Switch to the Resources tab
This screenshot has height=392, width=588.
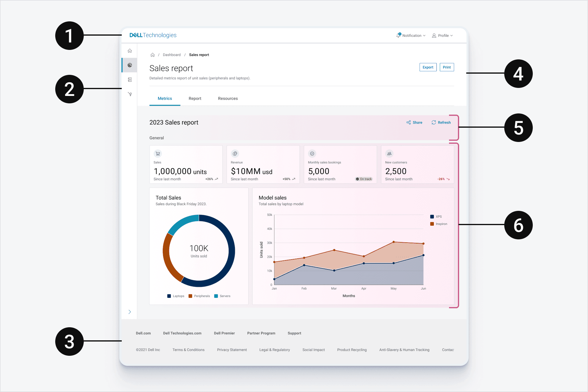(x=228, y=99)
